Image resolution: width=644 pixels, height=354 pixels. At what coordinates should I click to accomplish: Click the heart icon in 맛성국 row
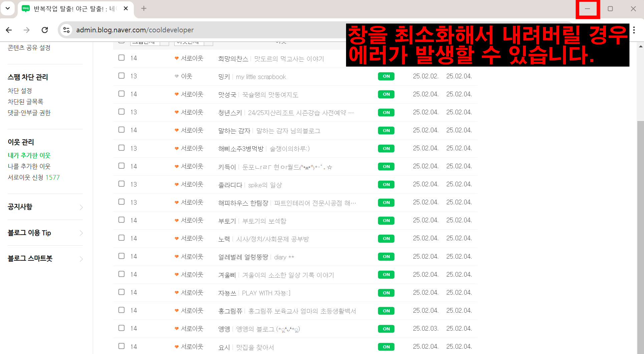(177, 94)
